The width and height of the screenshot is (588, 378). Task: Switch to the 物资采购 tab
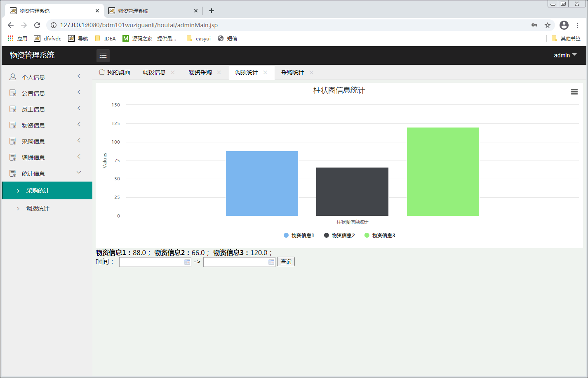click(200, 72)
